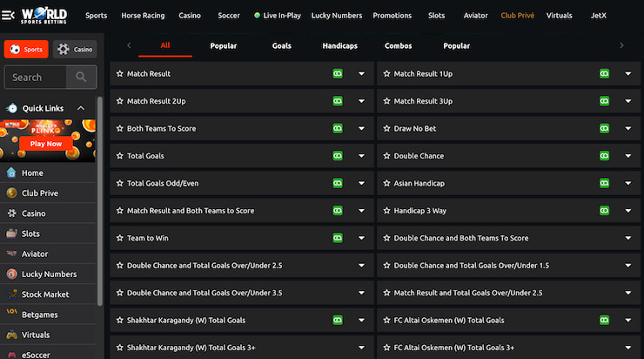Click cash-out icon on Total Goals

coord(338,156)
